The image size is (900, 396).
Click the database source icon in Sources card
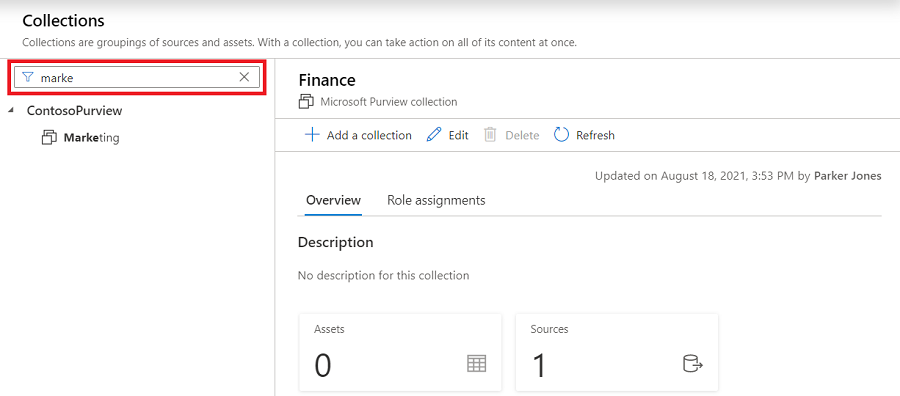coord(693,364)
